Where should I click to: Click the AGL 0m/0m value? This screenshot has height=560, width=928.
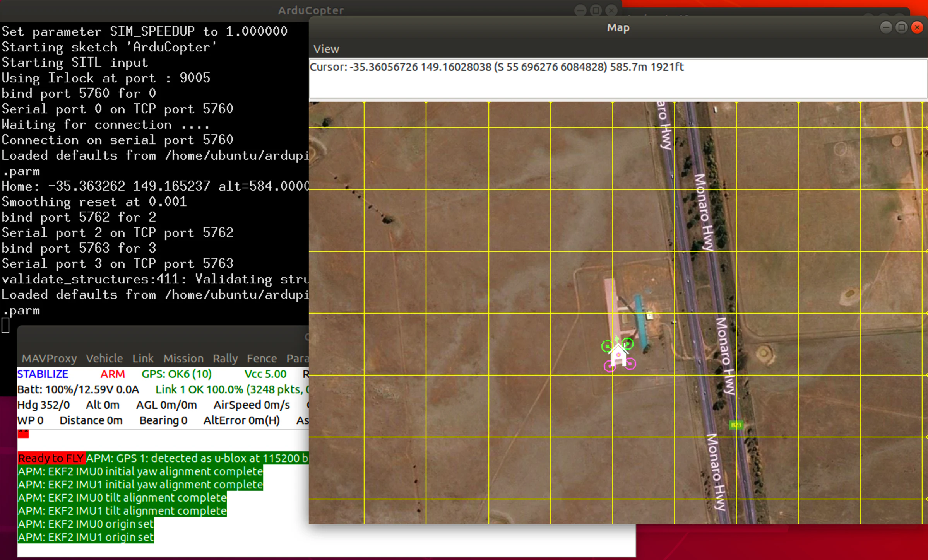(x=166, y=405)
